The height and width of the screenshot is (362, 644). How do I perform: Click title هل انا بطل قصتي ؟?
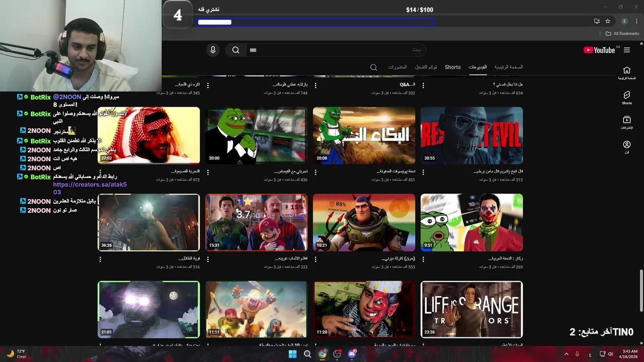(x=508, y=84)
